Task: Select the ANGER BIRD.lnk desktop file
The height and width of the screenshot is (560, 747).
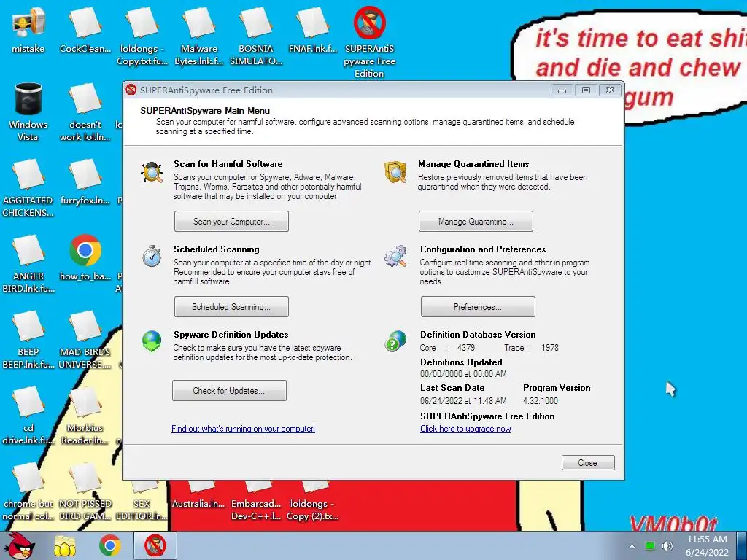Action: click(28, 264)
